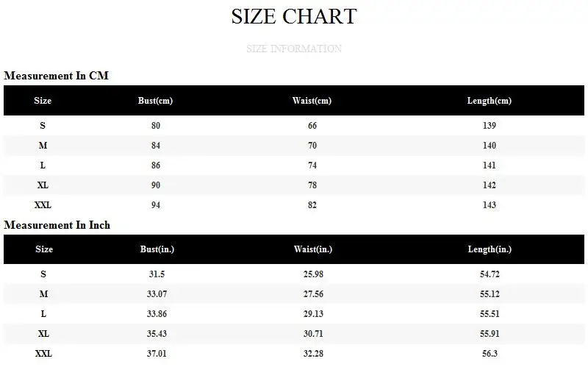
Task: Select waist value 30.71 in the XL row
Action: point(313,334)
